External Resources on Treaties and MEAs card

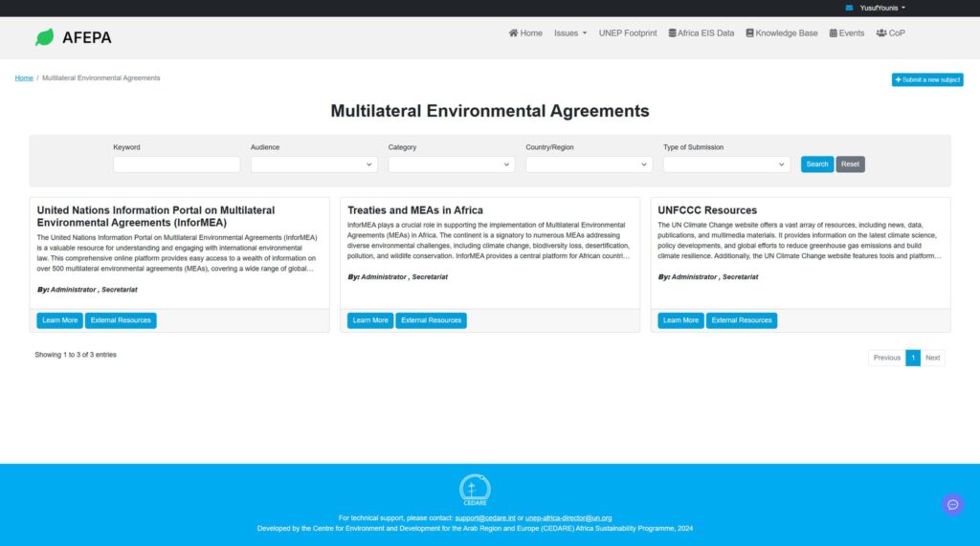coord(431,320)
